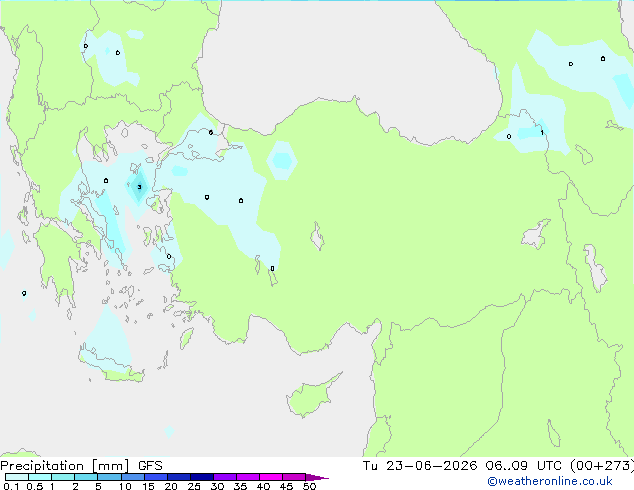Click the "10" legend value label
The image size is (634, 490).
coord(125,486)
